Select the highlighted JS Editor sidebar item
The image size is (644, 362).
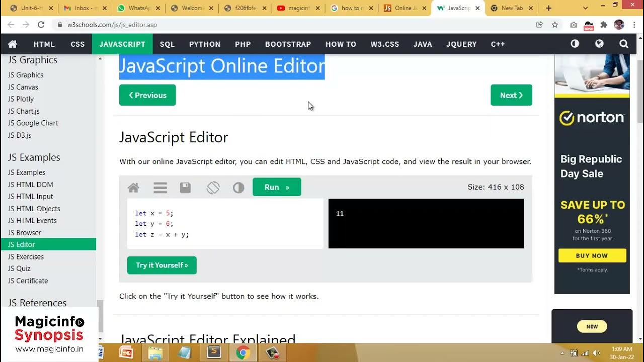tap(48, 244)
